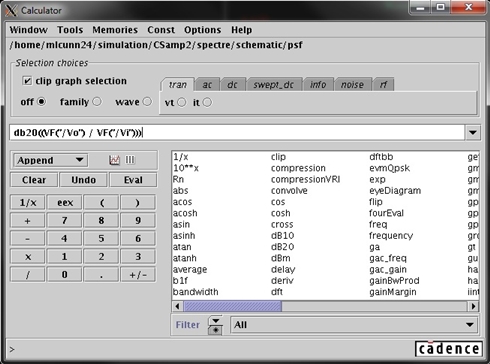The image size is (490, 364).
Task: Click the decimal point keypad button
Action: tap(101, 275)
